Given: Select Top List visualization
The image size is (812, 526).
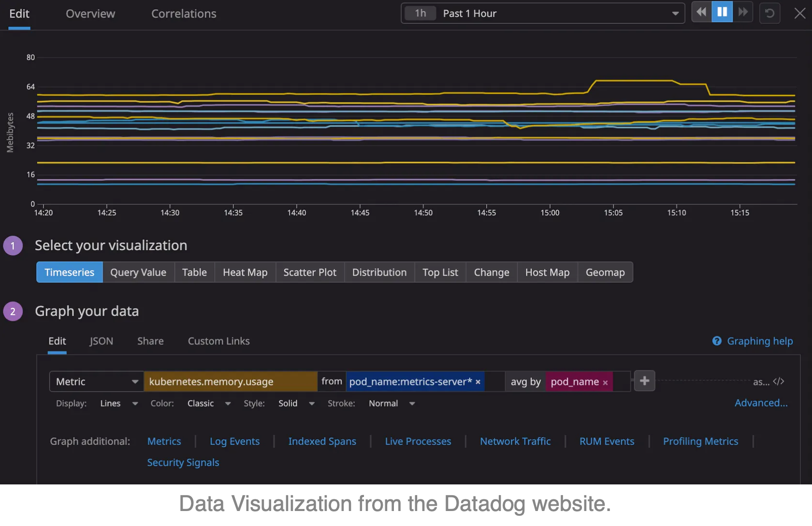Looking at the screenshot, I should pos(440,272).
